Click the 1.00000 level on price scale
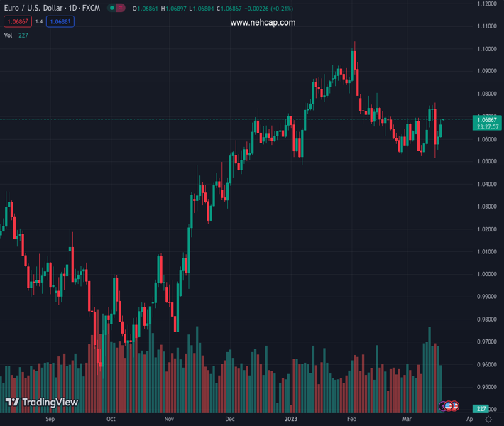504x426 pixels. pos(486,274)
